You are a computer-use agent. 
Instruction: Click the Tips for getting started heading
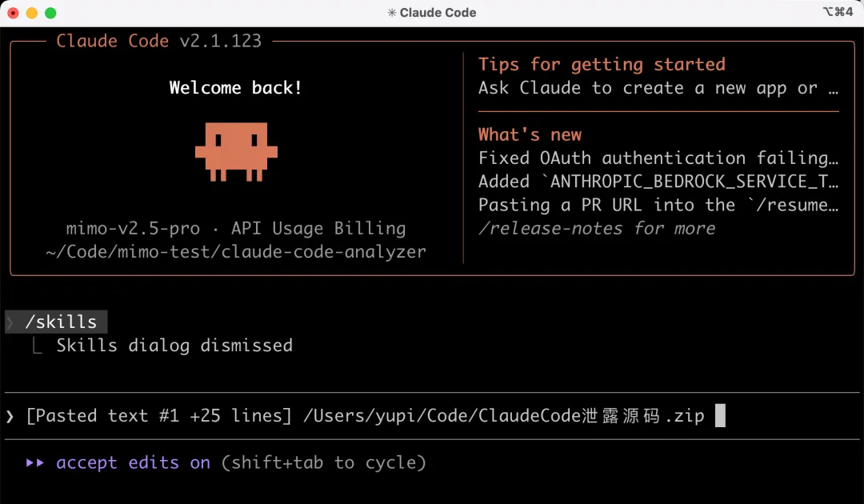click(x=602, y=65)
